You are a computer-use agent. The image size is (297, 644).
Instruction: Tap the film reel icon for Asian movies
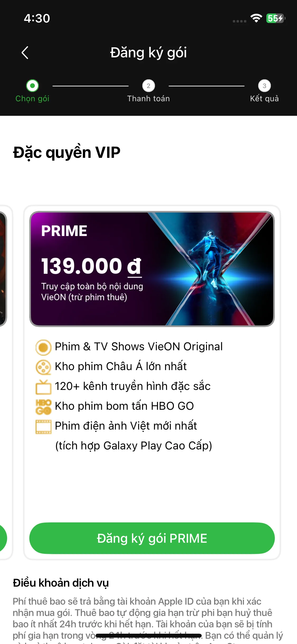click(43, 367)
